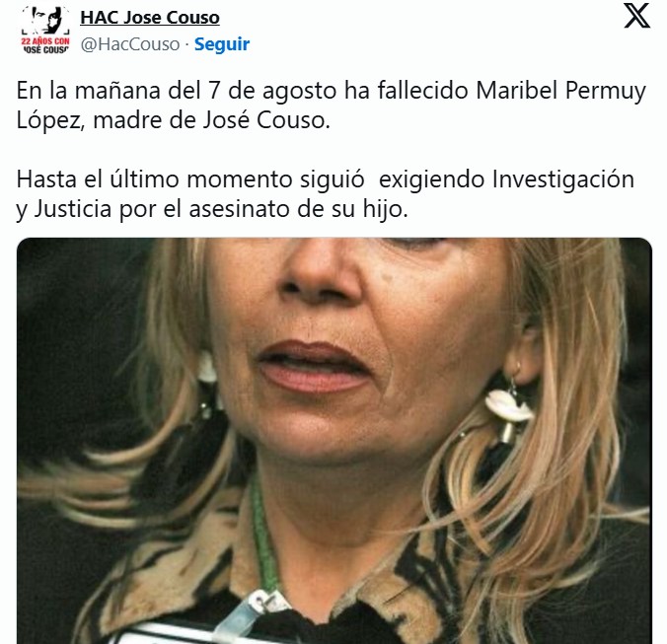Open the HAC Jose Couso account name link
Viewport: 667px width, 644px height.
coord(150,18)
